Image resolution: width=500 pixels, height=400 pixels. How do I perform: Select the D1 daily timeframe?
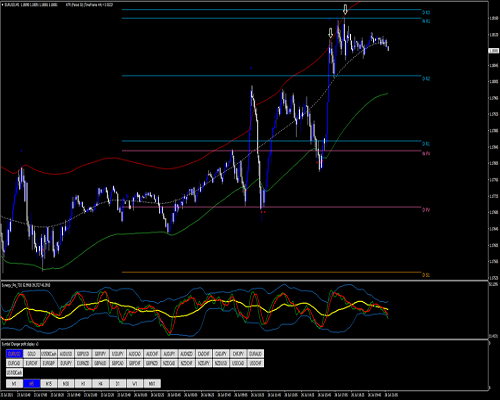click(x=118, y=384)
